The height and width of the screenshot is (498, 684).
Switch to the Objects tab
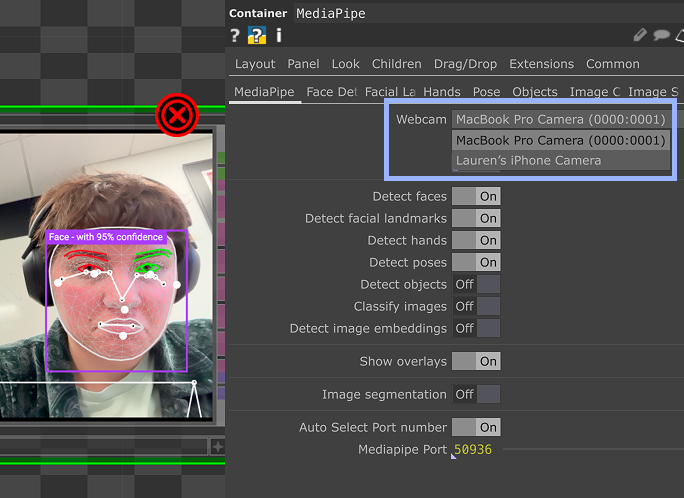click(x=535, y=92)
